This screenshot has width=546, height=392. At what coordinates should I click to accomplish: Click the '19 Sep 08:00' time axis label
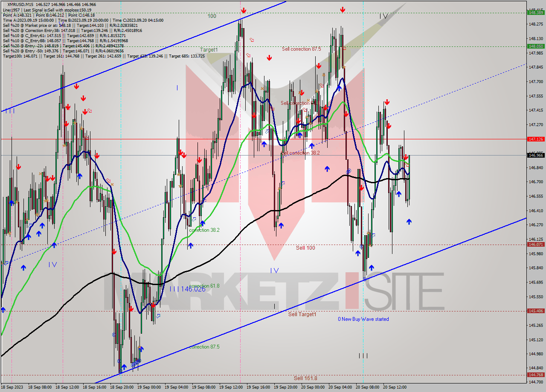click(203, 387)
